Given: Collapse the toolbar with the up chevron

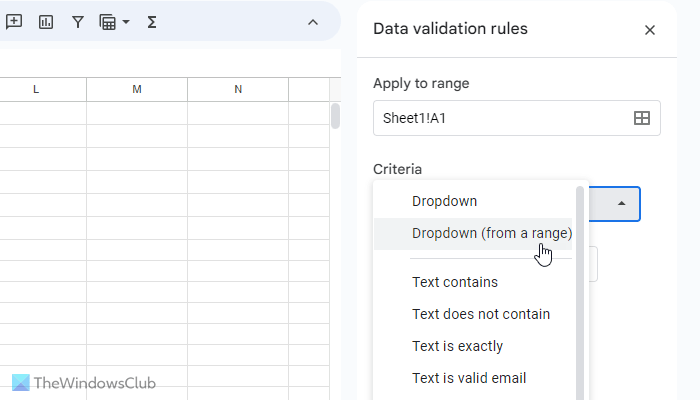Looking at the screenshot, I should point(313,21).
